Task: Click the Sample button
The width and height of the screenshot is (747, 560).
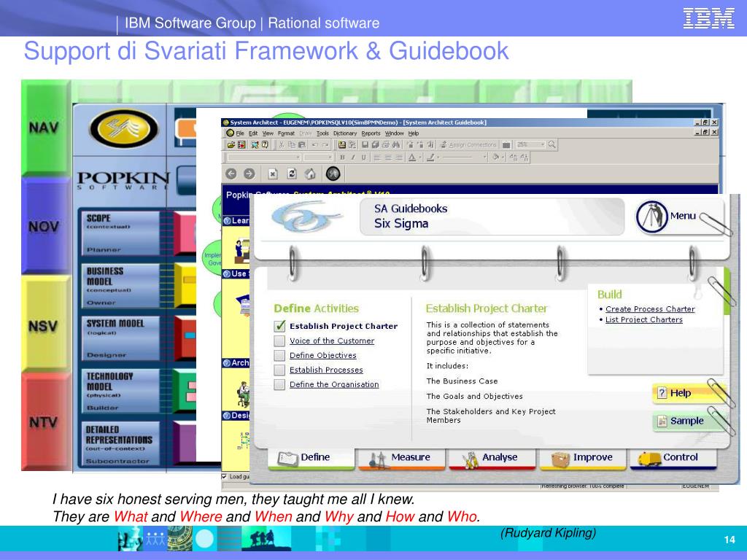Action: coord(689,421)
